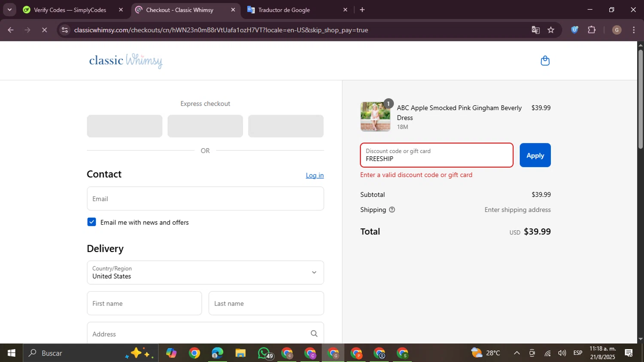Open the Windows Start menu
Screen dimensions: 644x362
pyautogui.click(x=11, y=353)
